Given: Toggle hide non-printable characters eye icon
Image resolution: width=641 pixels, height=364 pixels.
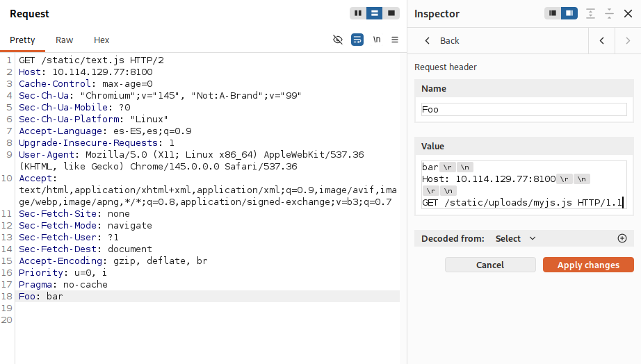Looking at the screenshot, I should pyautogui.click(x=338, y=40).
